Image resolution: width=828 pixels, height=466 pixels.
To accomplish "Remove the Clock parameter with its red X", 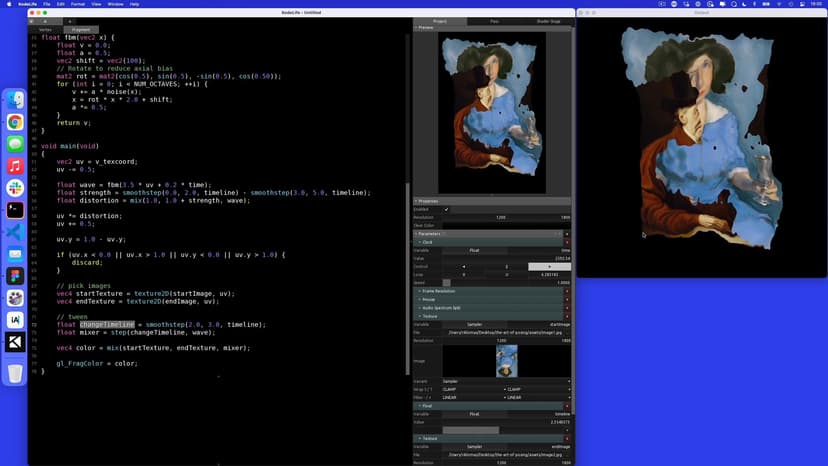I will [567, 242].
